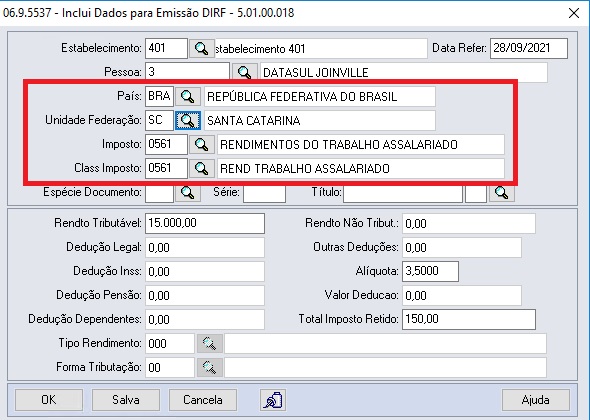Click REPÚBLICA FEDERATIVA DO BRASIL description
This screenshot has height=420, width=590.
tap(302, 97)
